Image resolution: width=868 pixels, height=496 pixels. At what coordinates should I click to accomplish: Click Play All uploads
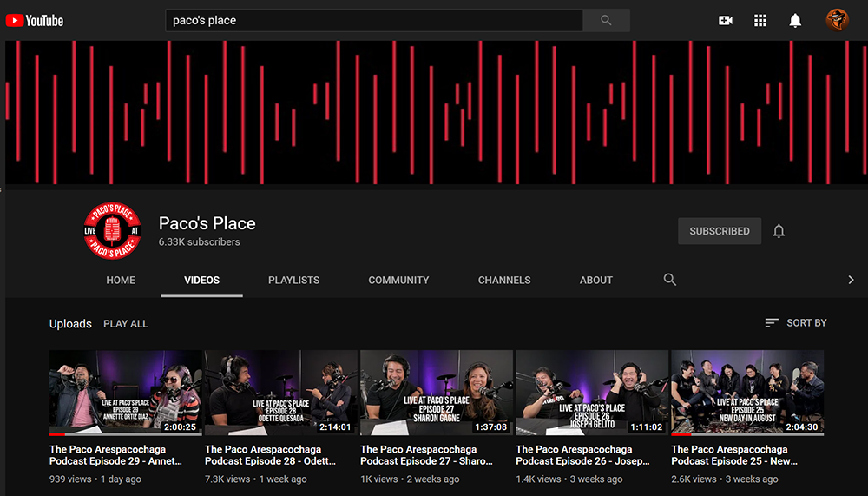click(x=126, y=324)
